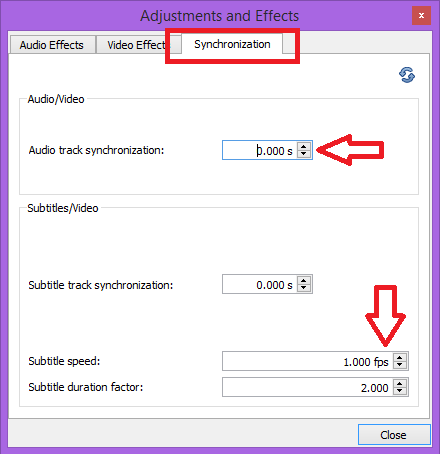Switch to the Audio Effects tab
The height and width of the screenshot is (454, 440).
pyautogui.click(x=52, y=45)
